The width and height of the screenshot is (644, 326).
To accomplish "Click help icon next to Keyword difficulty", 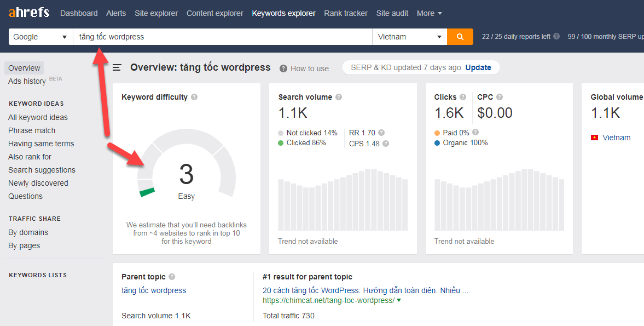I will coord(194,97).
